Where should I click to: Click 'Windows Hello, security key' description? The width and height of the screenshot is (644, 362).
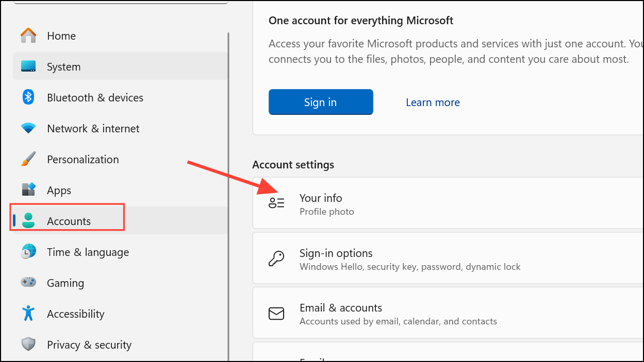410,267
